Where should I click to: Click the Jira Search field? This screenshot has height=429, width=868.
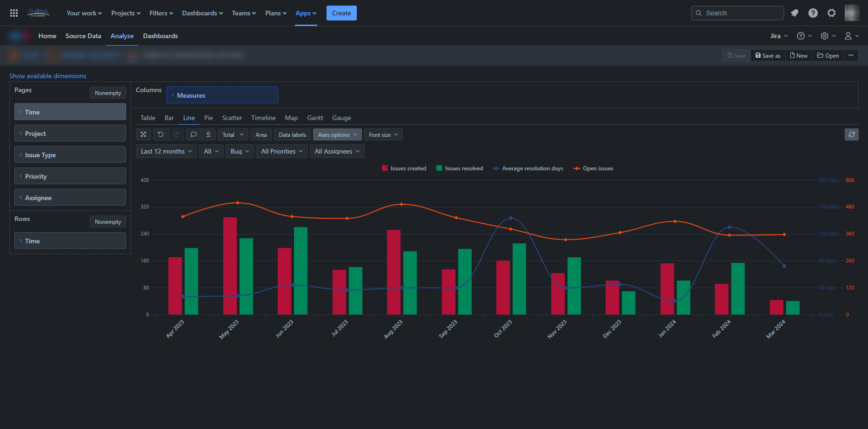[737, 13]
